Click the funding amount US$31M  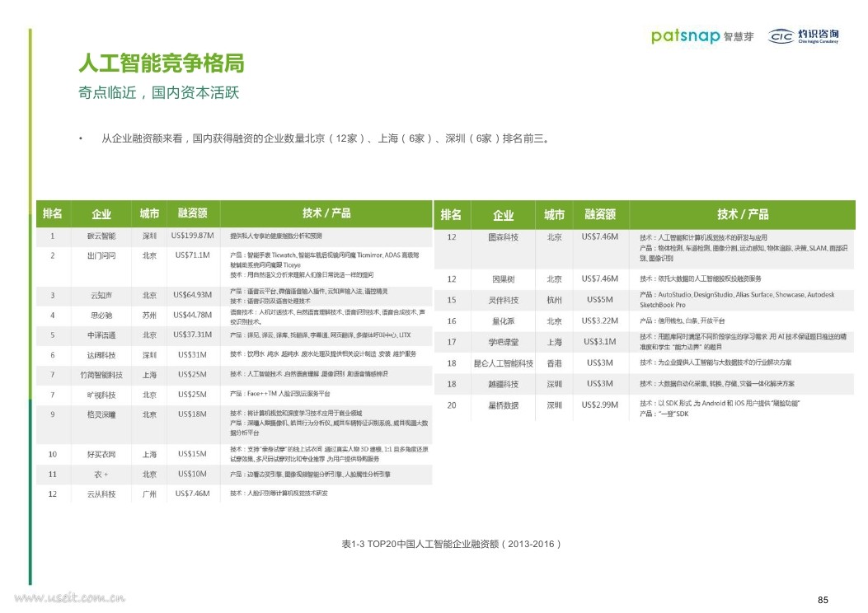192,354
